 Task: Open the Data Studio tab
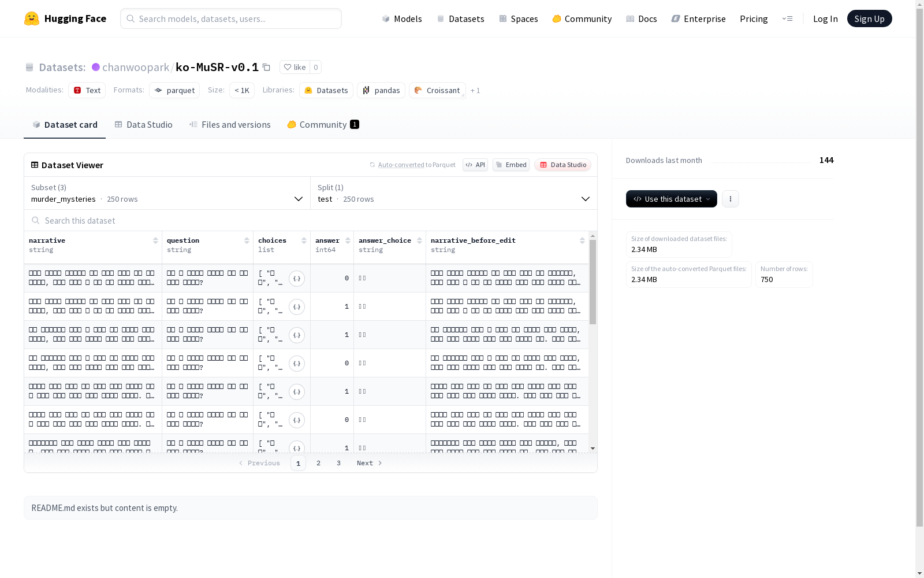(144, 125)
